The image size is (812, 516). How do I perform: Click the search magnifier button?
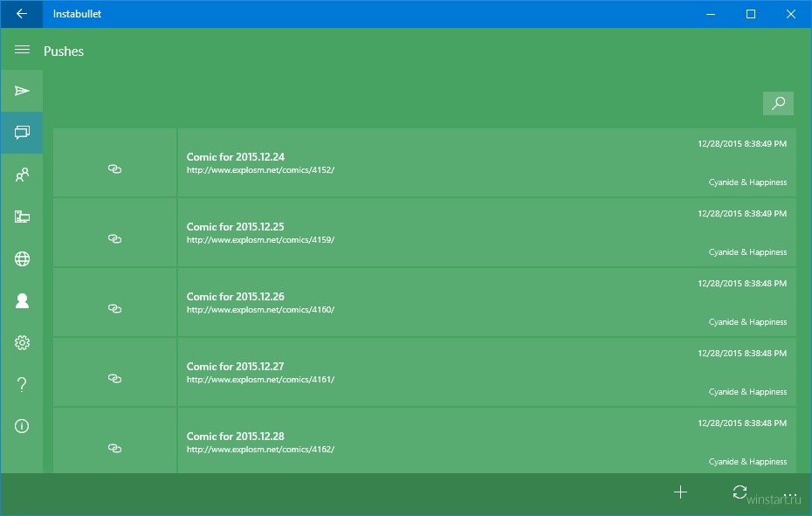(x=778, y=104)
